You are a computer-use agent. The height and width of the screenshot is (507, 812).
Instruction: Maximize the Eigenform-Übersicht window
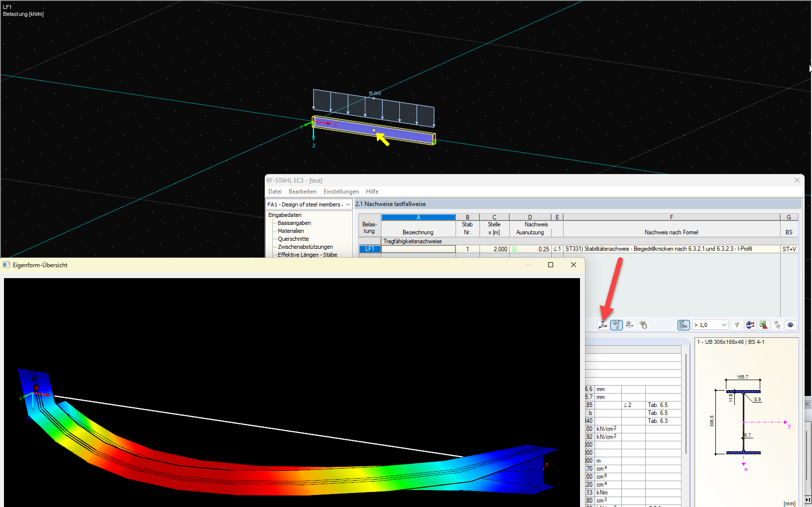pos(551,265)
